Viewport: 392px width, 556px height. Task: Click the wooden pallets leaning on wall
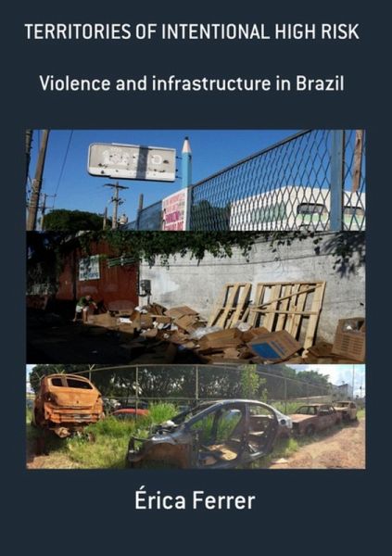pos(269,307)
